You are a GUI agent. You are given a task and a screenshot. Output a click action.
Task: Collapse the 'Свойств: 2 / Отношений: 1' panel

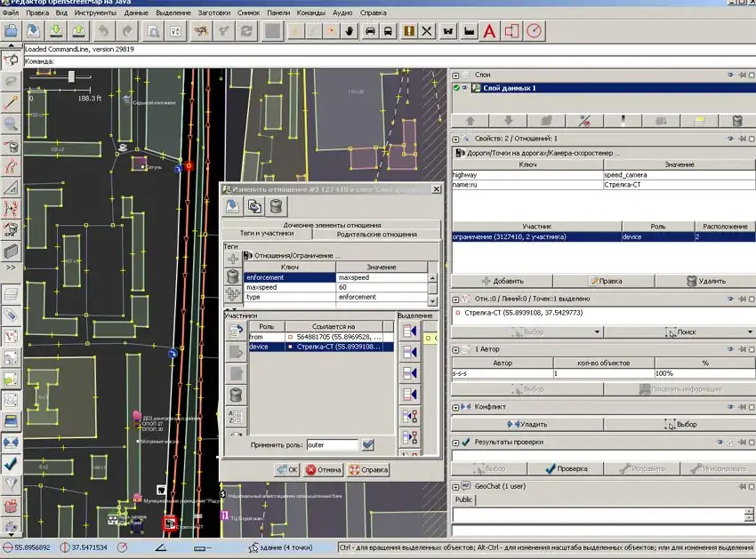click(x=455, y=139)
